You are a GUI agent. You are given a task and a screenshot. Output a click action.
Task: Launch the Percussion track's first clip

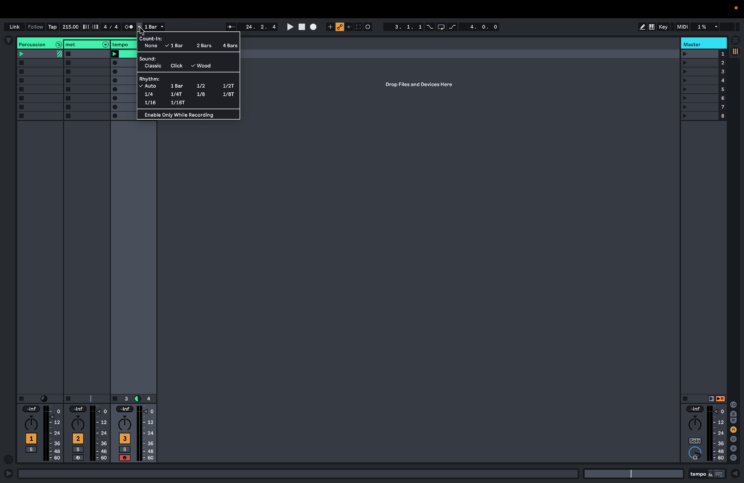21,54
